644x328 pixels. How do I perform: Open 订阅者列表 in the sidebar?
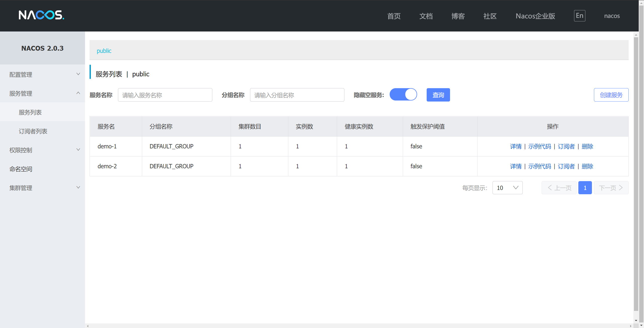33,131
